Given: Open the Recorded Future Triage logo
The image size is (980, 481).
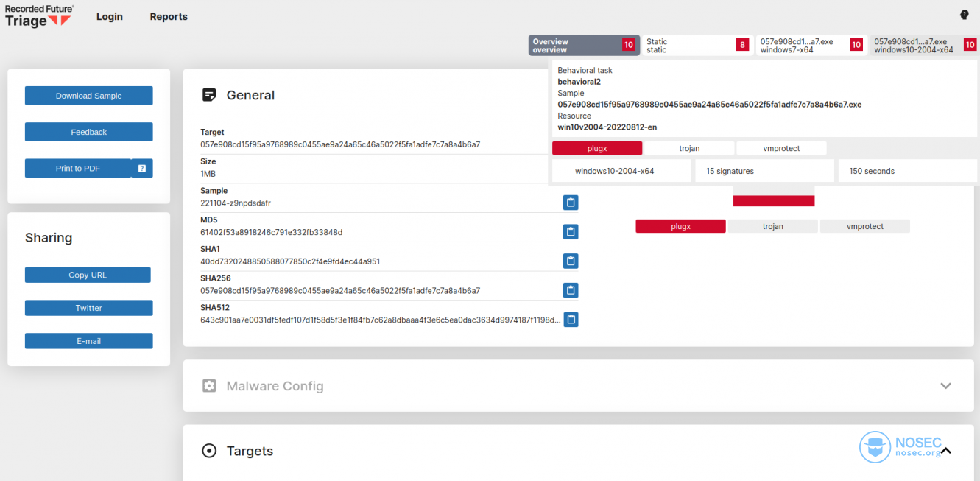Looking at the screenshot, I should point(38,15).
